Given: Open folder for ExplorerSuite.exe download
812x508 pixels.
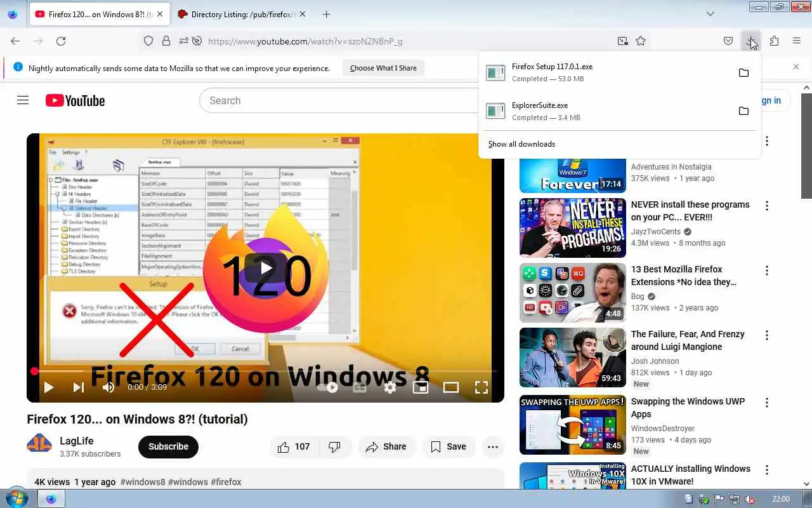Looking at the screenshot, I should tap(743, 111).
